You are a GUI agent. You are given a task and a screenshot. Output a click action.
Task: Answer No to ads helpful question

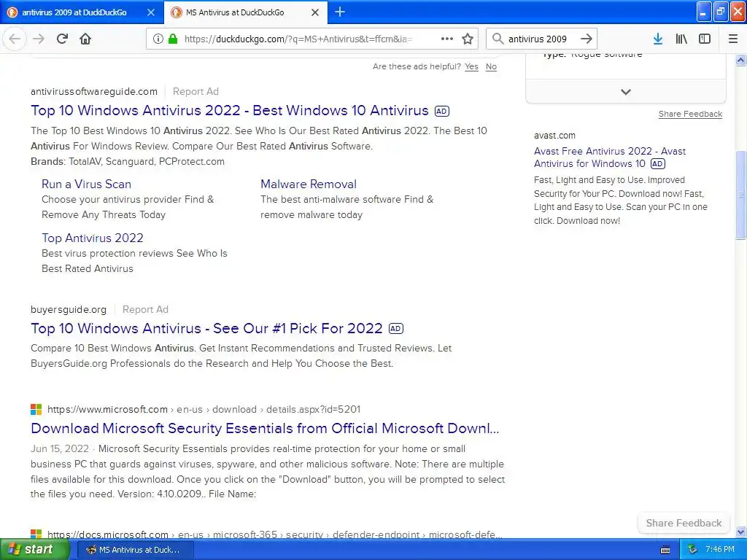(x=491, y=66)
